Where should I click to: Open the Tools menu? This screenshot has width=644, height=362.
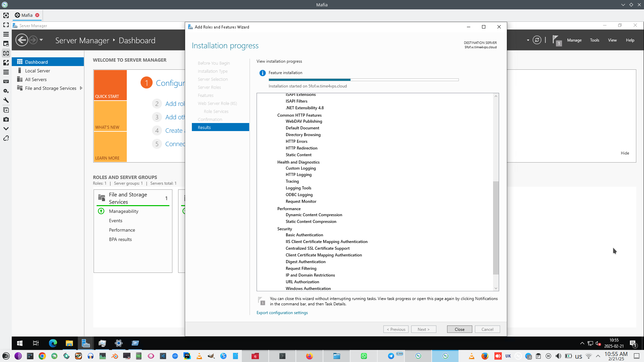pos(594,40)
